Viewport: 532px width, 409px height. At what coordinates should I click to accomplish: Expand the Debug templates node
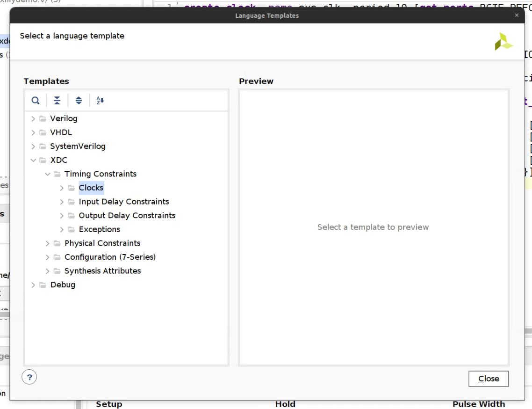click(33, 285)
